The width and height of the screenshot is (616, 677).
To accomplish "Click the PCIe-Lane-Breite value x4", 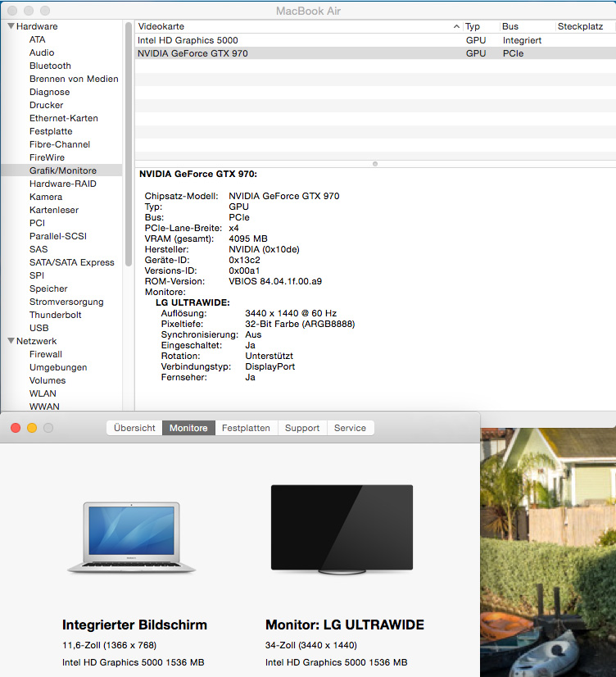I will coord(233,228).
